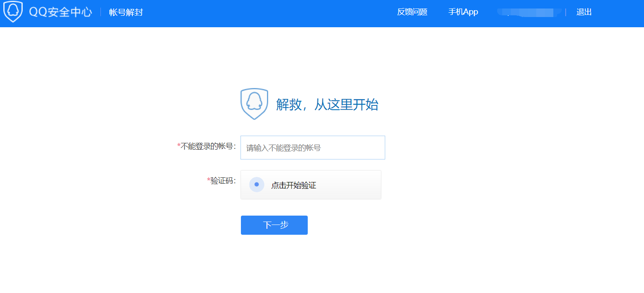
Task: Log out via the 退出 link
Action: (583, 12)
